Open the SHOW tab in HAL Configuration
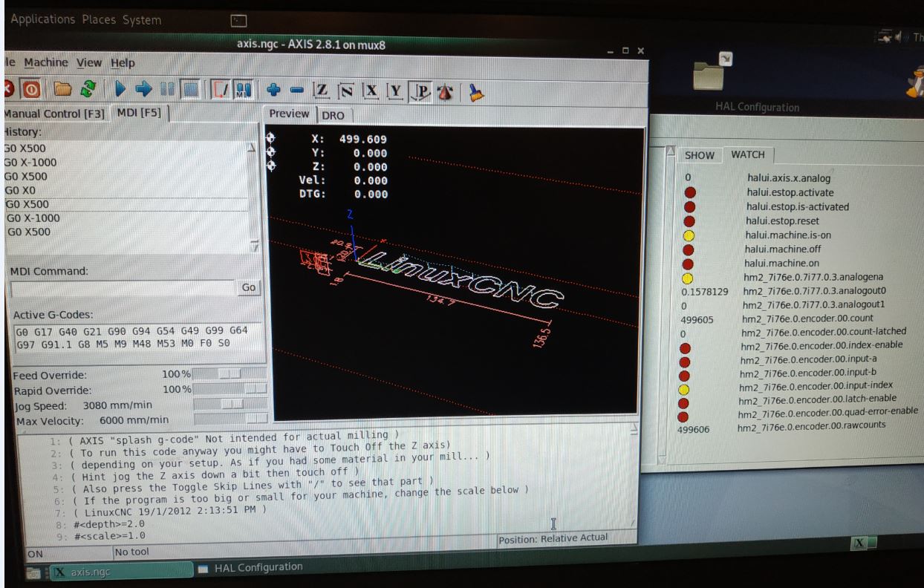Image resolution: width=924 pixels, height=588 pixels. tap(700, 154)
